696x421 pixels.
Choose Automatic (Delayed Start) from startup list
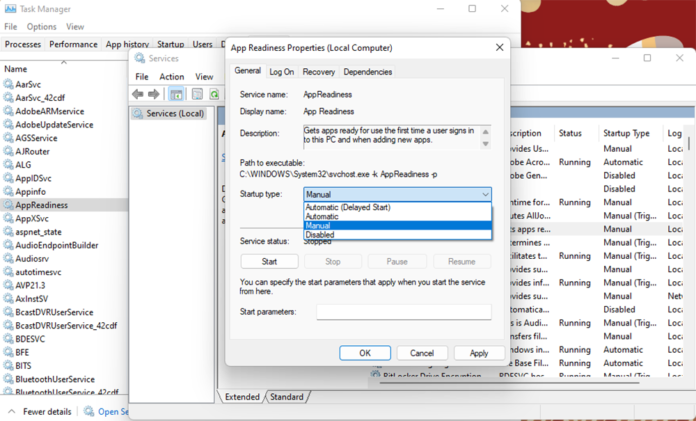click(348, 207)
